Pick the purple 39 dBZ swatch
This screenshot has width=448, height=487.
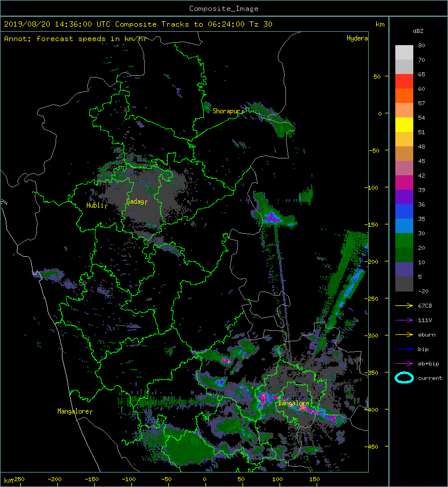[x=404, y=197]
